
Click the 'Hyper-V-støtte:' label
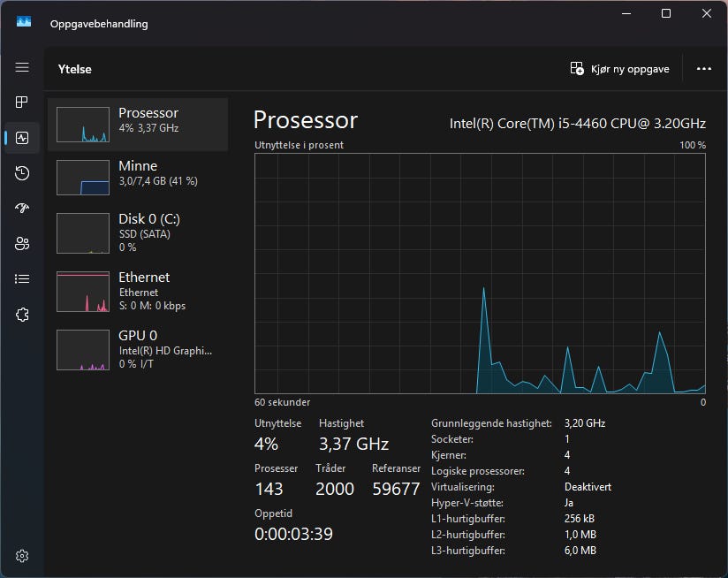tap(467, 503)
